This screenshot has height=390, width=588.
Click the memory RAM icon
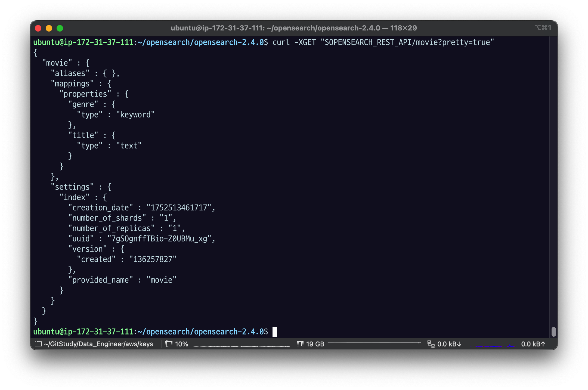point(300,344)
